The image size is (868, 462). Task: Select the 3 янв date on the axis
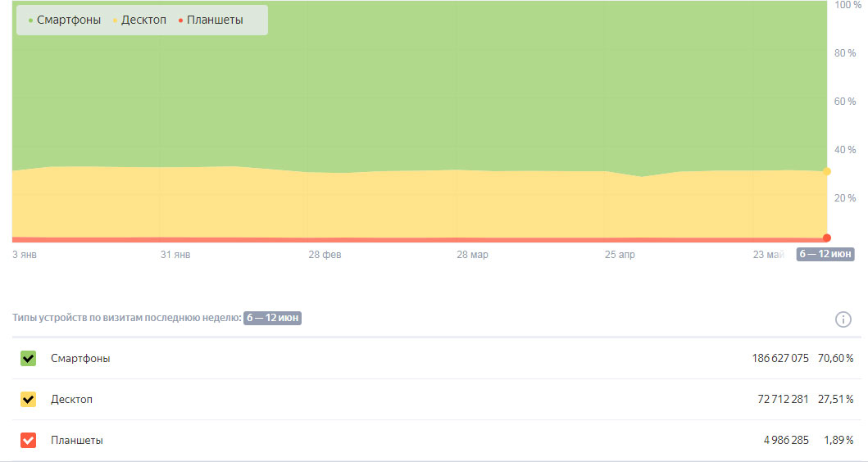(25, 255)
